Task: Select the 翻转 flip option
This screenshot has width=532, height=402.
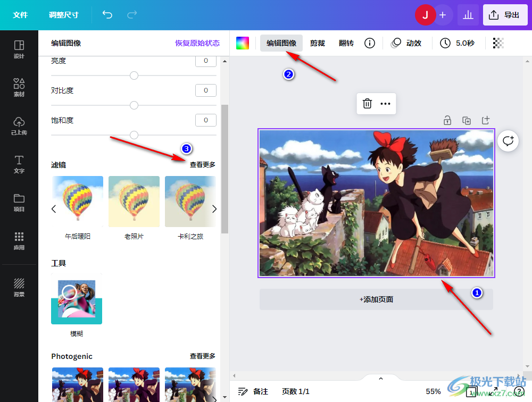Action: [x=346, y=43]
